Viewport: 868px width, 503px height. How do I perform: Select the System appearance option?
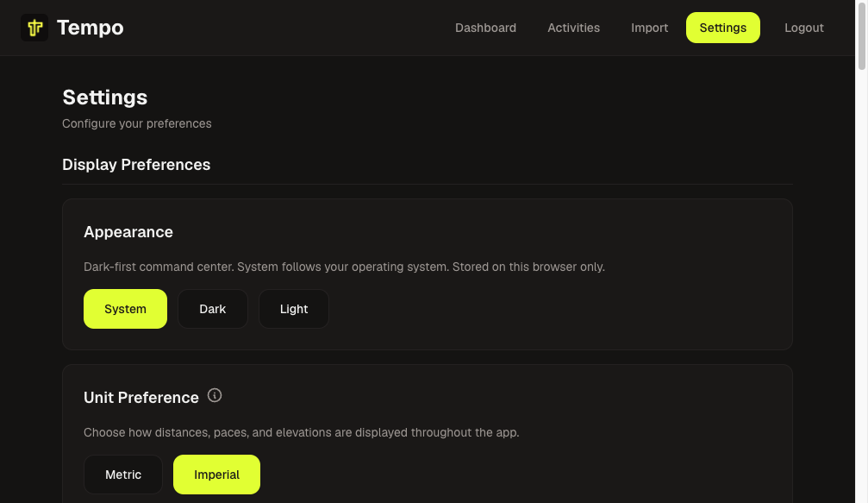125,309
